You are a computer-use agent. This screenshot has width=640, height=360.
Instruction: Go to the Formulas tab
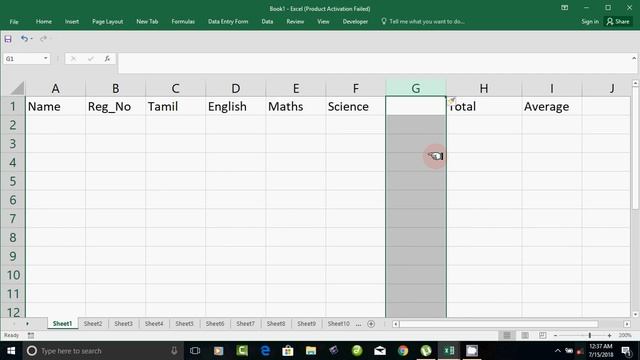coord(183,22)
